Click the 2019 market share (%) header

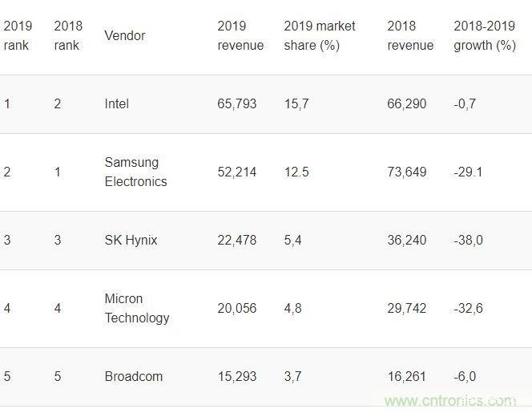click(x=320, y=35)
